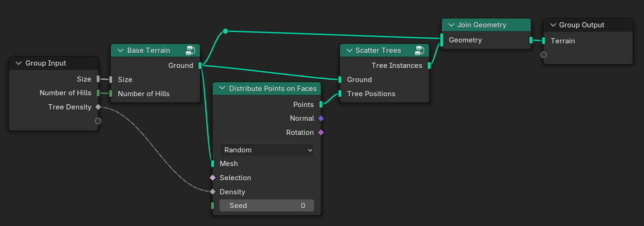The height and width of the screenshot is (226, 644).
Task: Click the Join Geometry input socket
Action: (442, 40)
